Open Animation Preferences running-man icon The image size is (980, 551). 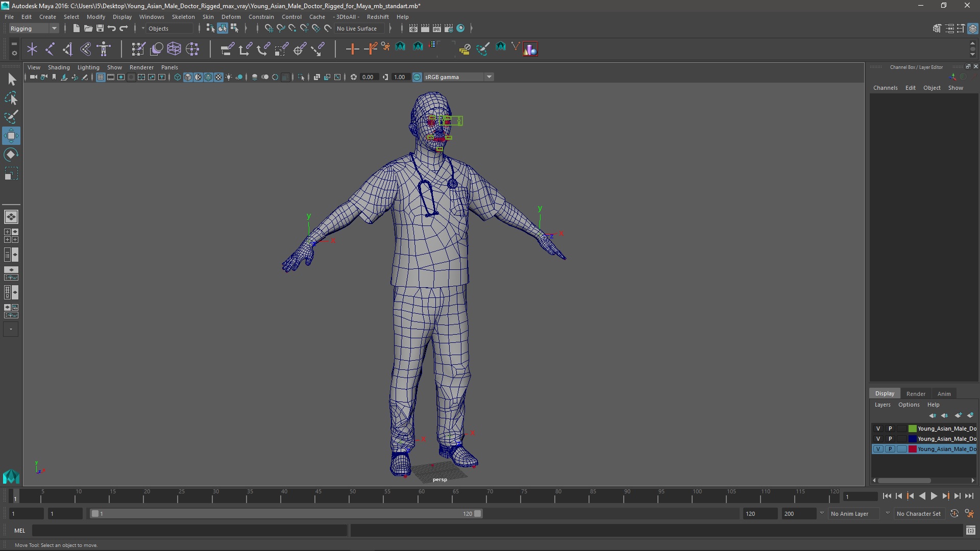[x=969, y=514]
